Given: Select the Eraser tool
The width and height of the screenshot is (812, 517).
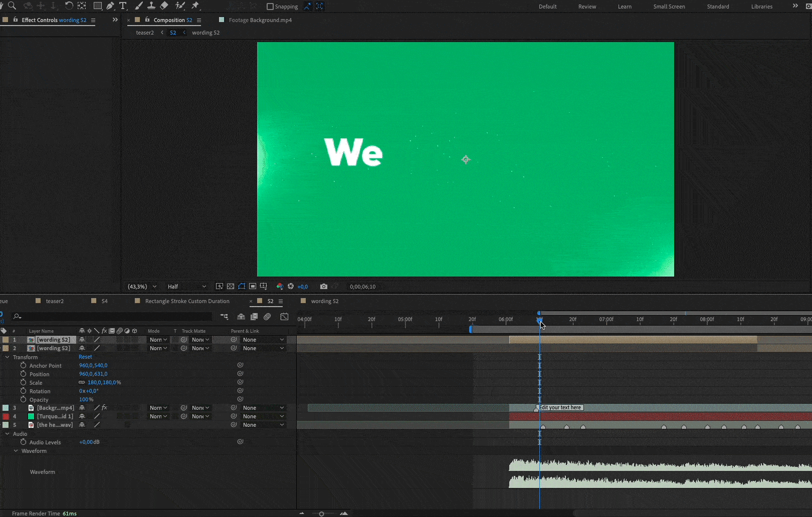Looking at the screenshot, I should coord(164,6).
